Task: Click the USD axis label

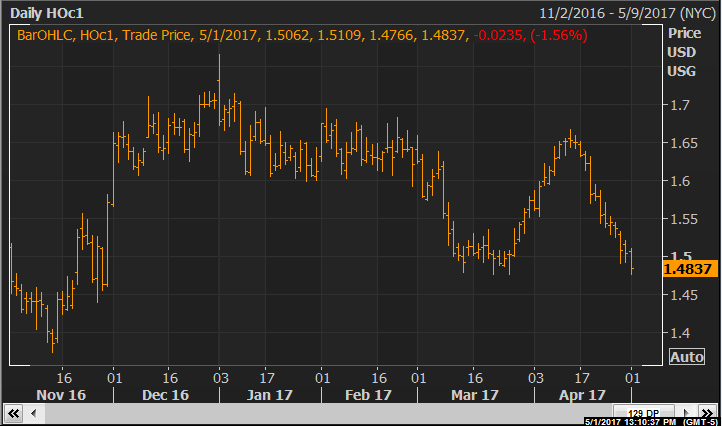Action: coord(681,52)
